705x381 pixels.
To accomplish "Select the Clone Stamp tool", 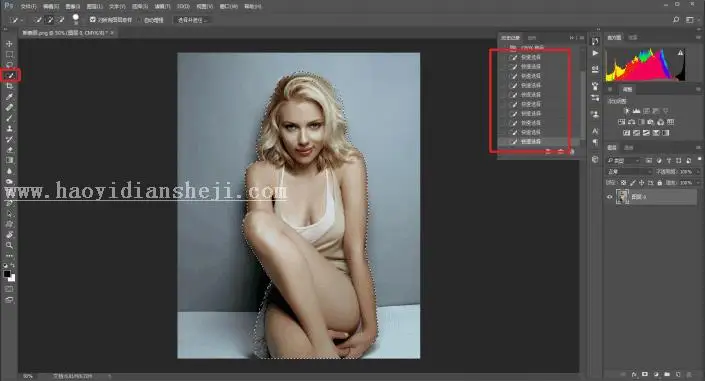I will pos(9,129).
